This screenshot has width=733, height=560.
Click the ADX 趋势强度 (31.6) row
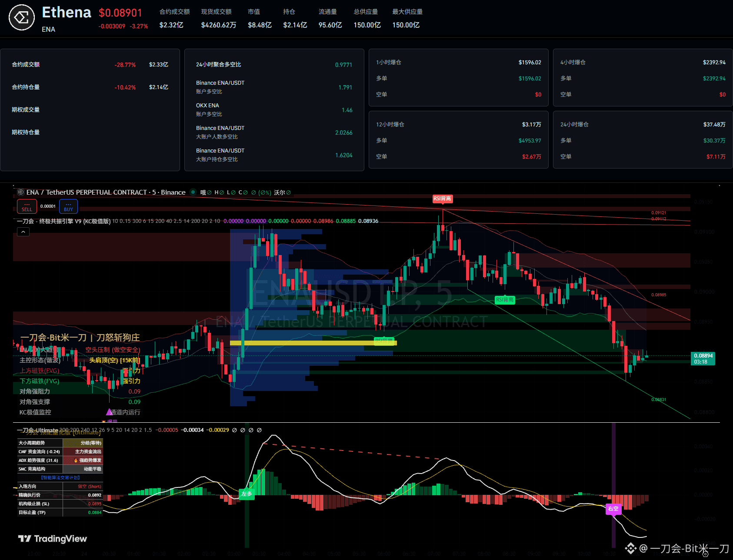(x=60, y=461)
